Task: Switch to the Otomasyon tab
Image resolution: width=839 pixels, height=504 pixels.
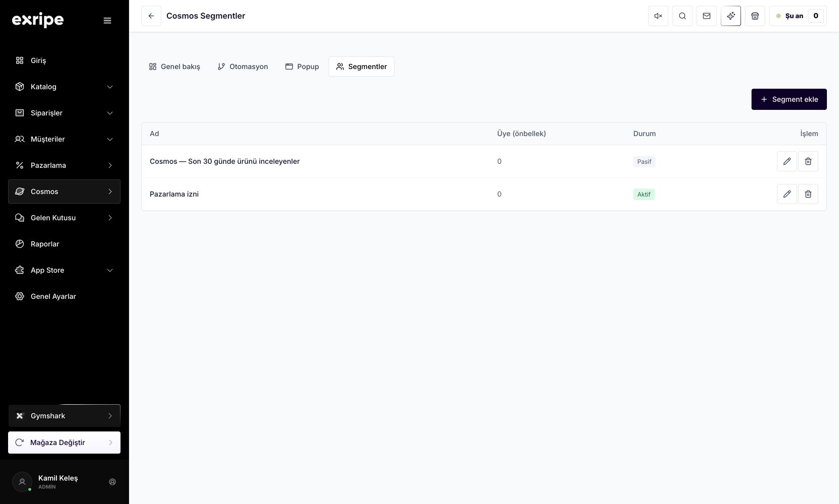Action: 243,67
